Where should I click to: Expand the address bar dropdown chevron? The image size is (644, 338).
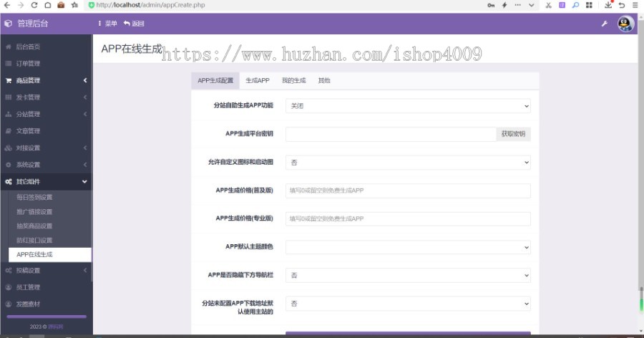point(532,5)
